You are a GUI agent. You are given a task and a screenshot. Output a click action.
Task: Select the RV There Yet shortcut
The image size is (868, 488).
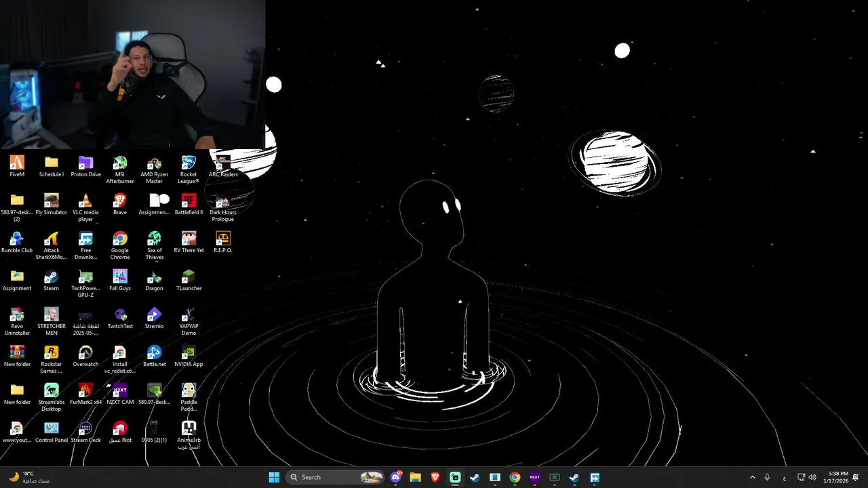point(189,243)
